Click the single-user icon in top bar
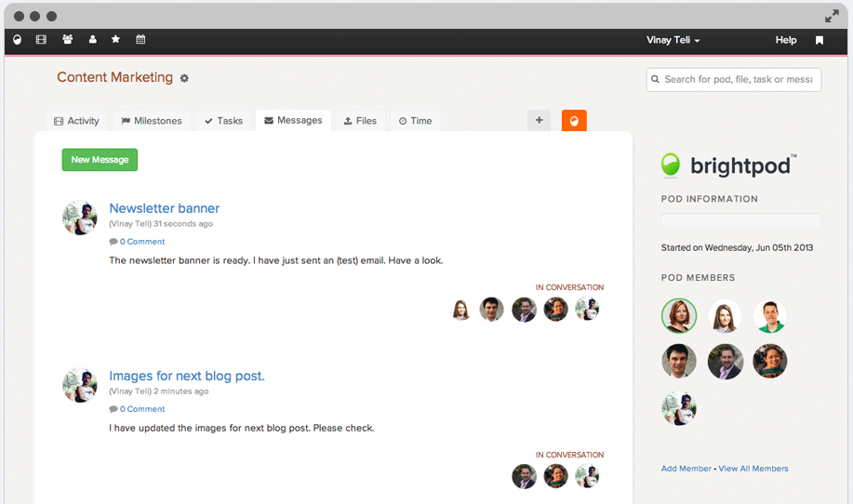The height and width of the screenshot is (504, 853). [92, 40]
